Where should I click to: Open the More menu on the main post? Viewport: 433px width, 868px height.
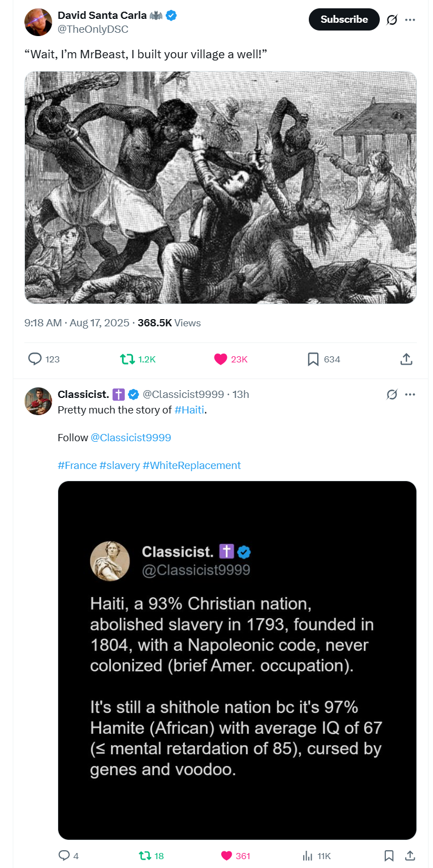point(410,20)
